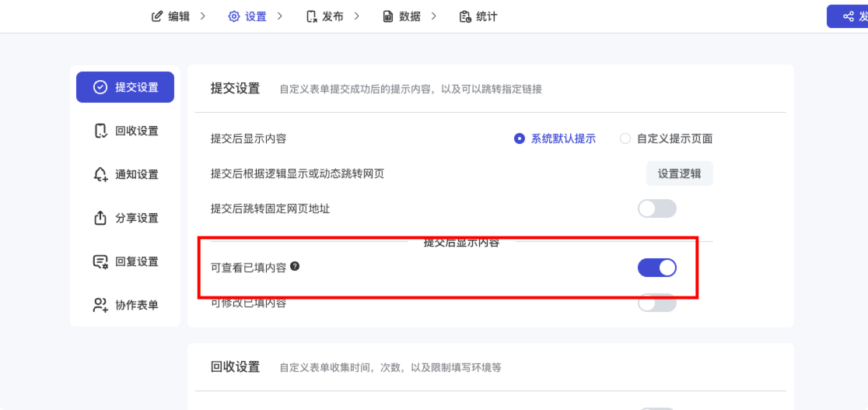Click the 回收设置 section heading
This screenshot has height=410, width=868.
click(x=235, y=366)
